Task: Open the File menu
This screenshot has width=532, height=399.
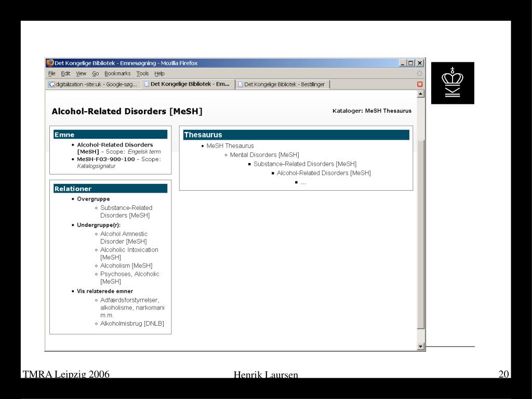Action: click(x=51, y=73)
